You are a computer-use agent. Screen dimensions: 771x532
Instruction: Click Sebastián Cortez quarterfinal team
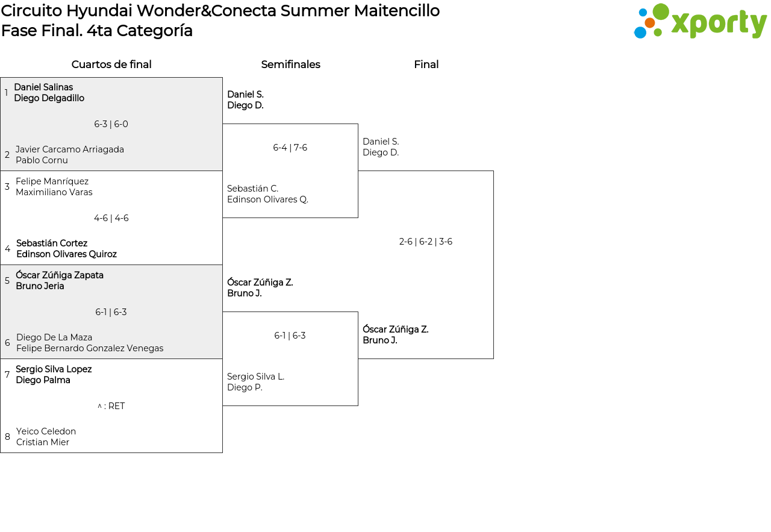(x=66, y=249)
